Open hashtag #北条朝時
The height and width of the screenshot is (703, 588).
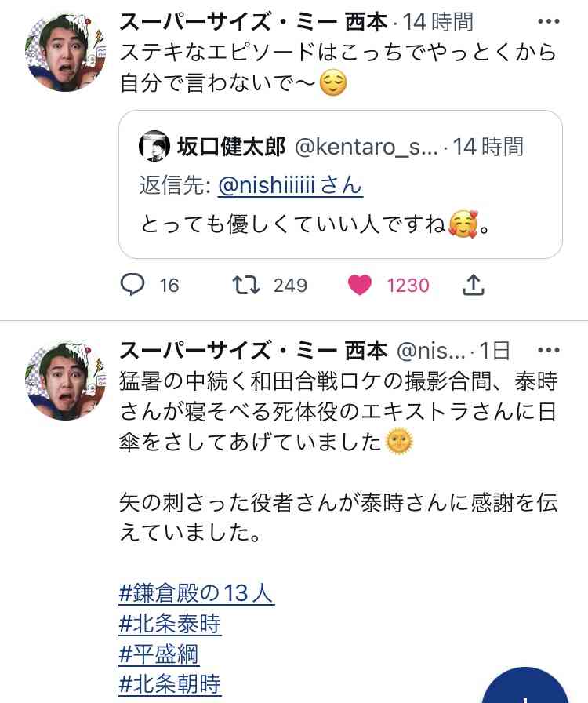pyautogui.click(x=169, y=684)
